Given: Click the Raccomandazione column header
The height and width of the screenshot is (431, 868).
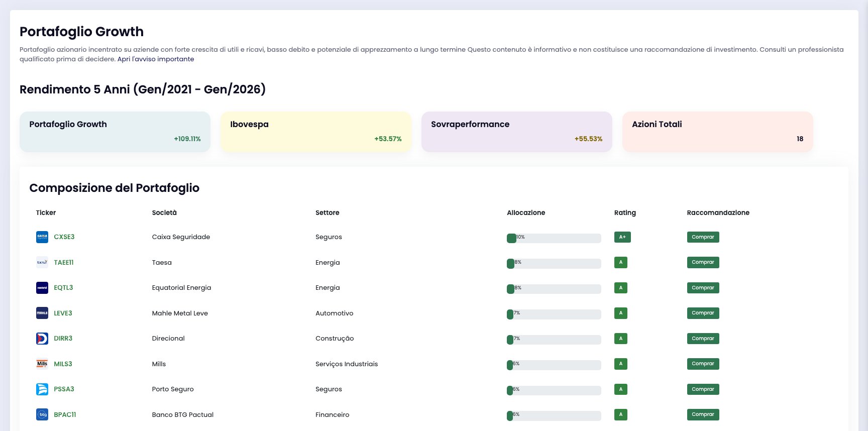Looking at the screenshot, I should tap(718, 212).
